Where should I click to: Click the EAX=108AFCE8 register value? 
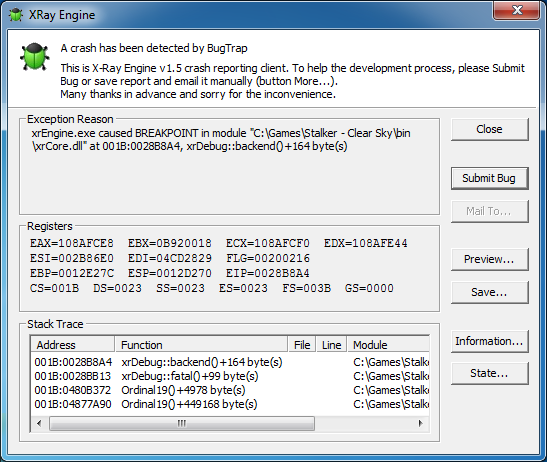[x=72, y=243]
